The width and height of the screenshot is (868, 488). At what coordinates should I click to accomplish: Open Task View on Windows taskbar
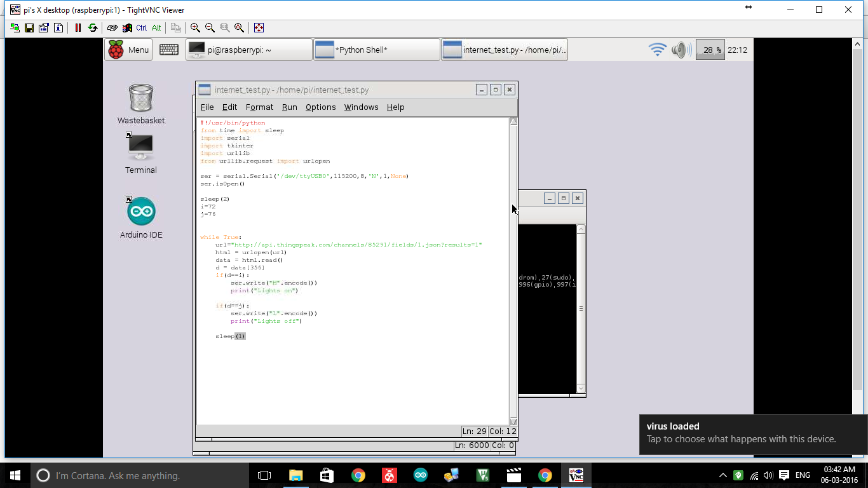click(264, 475)
